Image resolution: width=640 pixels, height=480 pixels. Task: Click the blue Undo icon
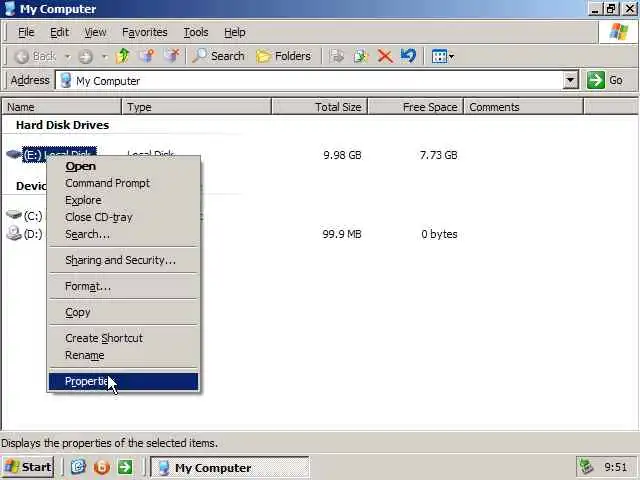pyautogui.click(x=408, y=56)
